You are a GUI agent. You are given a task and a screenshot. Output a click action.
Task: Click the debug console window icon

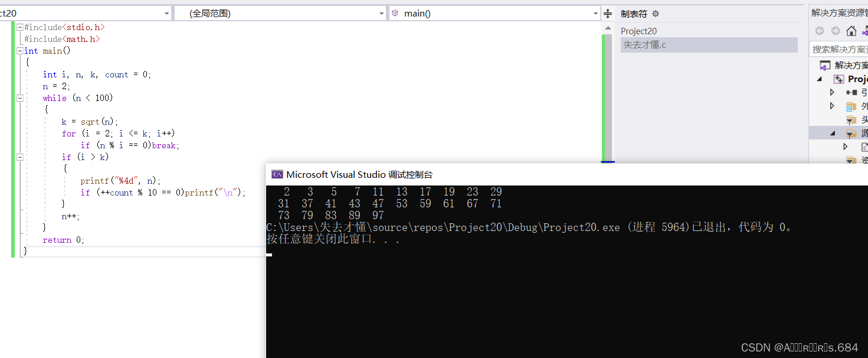pos(277,174)
